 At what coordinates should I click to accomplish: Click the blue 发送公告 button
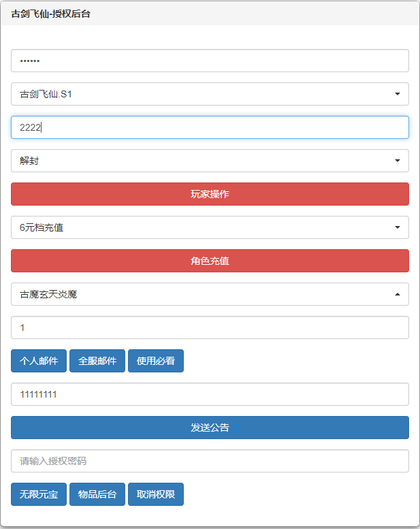(210, 428)
